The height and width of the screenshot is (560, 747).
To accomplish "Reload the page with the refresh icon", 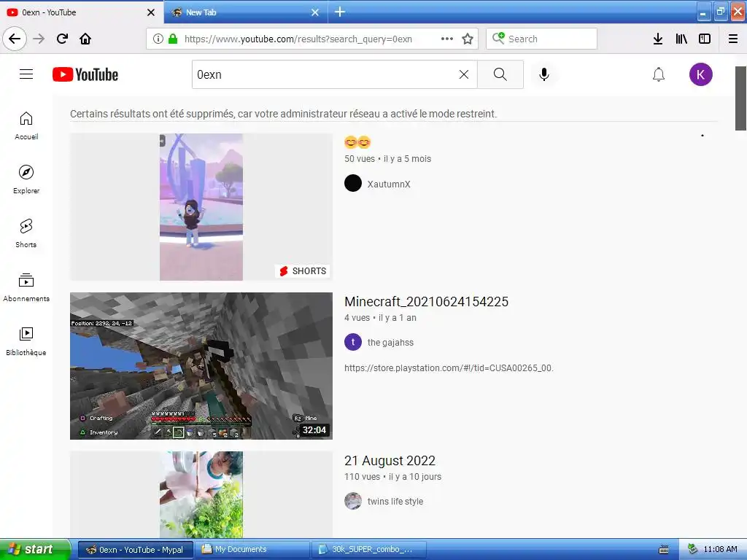I will coord(63,39).
